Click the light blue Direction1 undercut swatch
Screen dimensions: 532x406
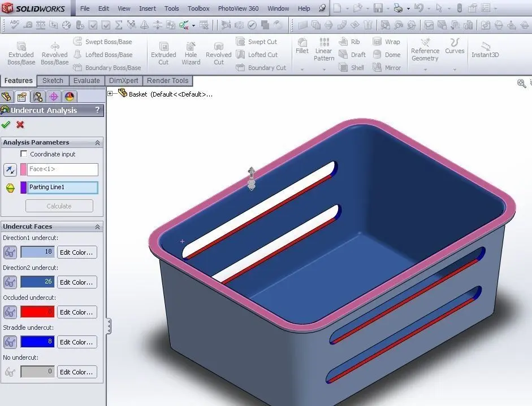click(x=37, y=252)
